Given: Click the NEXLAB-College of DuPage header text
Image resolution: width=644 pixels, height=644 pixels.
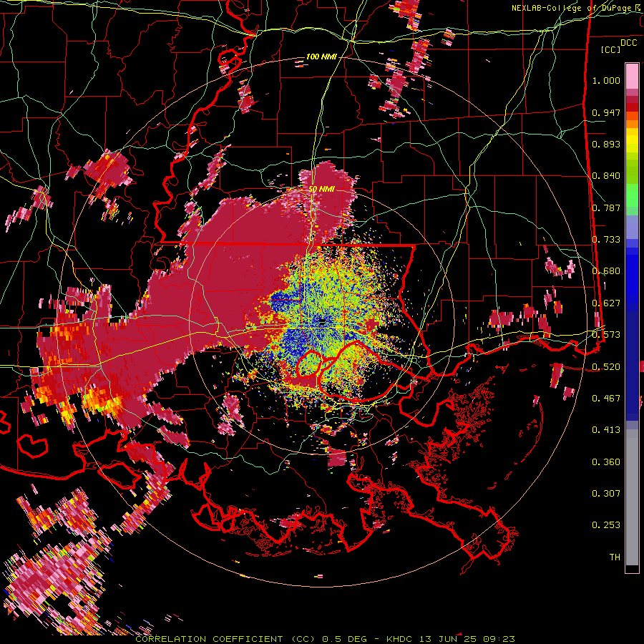Looking at the screenshot, I should [x=577, y=8].
